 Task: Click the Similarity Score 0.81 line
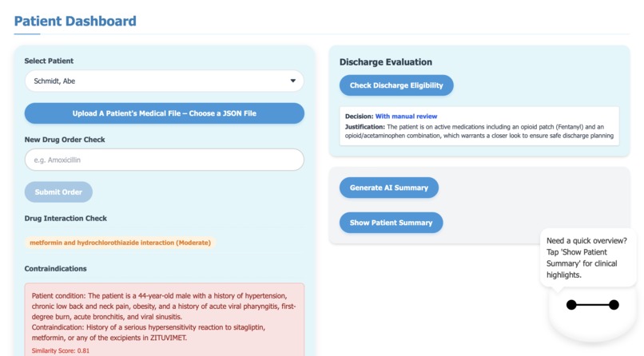click(x=61, y=350)
